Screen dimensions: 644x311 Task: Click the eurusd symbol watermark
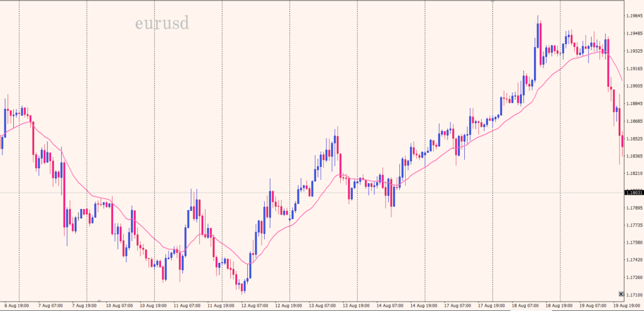[x=162, y=25]
